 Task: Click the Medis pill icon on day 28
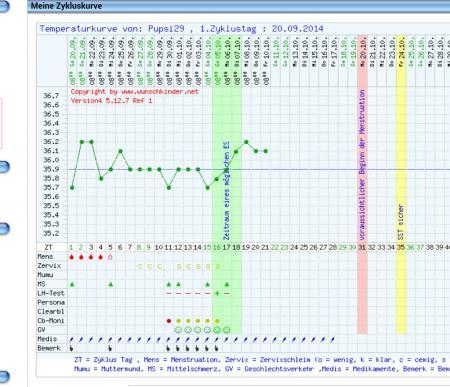(x=332, y=340)
